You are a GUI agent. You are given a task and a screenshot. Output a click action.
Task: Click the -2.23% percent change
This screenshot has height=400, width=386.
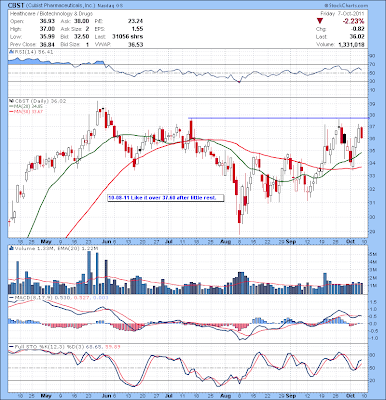click(353, 21)
